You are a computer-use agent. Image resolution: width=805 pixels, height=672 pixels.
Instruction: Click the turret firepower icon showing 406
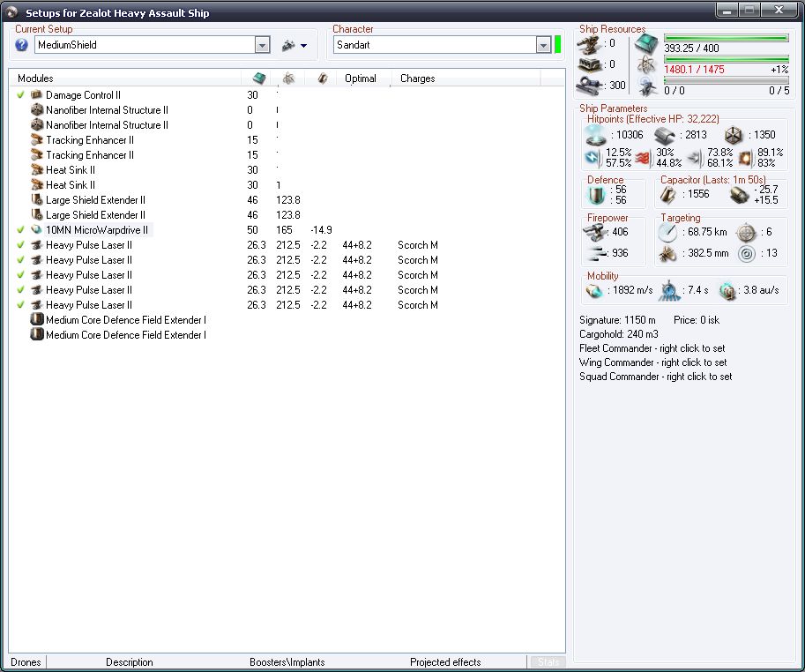coord(594,232)
